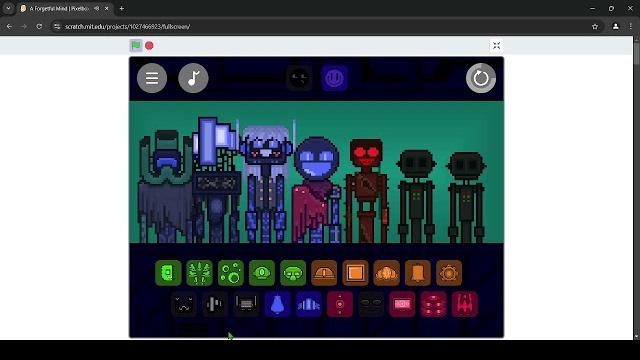Pick the crimson heart-circle sound icon
Viewport: 640px width, 360px height.
[340, 304]
